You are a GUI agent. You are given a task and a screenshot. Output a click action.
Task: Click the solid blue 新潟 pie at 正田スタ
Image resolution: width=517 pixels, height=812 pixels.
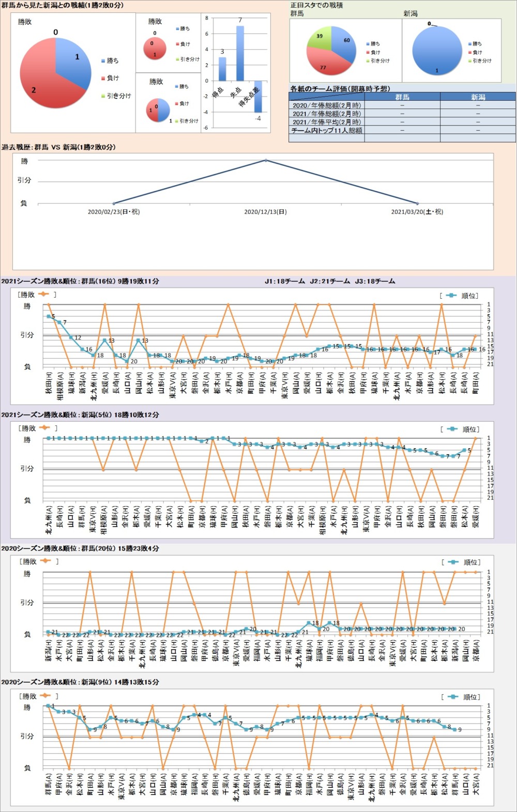pyautogui.click(x=437, y=51)
